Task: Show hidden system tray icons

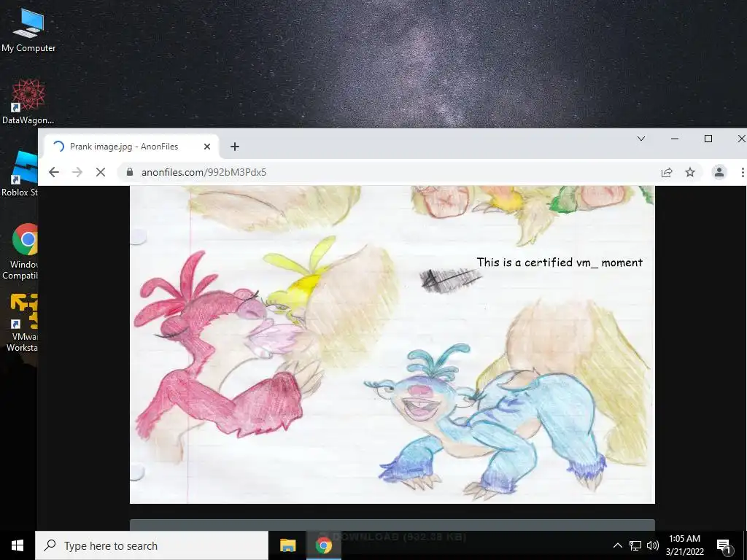Action: pyautogui.click(x=617, y=545)
